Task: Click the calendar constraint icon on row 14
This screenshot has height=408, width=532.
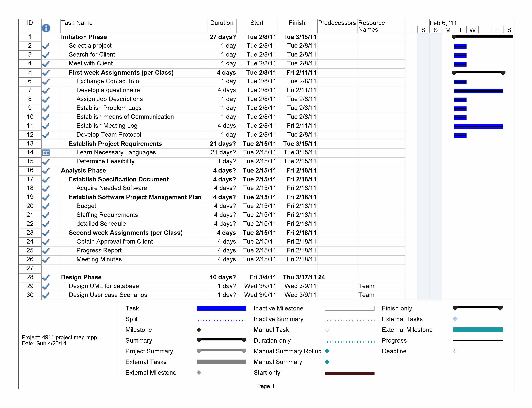Action: [x=46, y=153]
